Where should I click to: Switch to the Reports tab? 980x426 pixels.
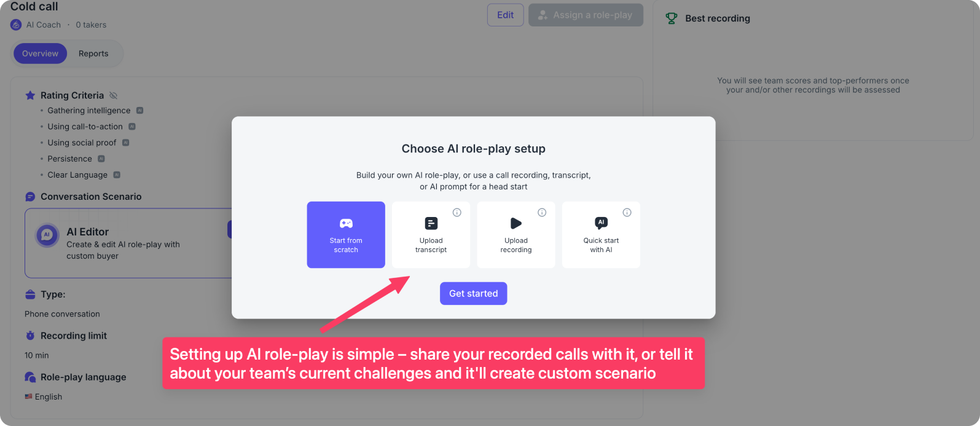[93, 53]
